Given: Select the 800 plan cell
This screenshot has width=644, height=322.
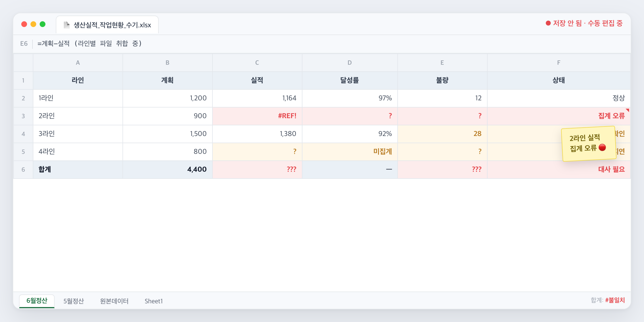Looking at the screenshot, I should click(x=168, y=152).
